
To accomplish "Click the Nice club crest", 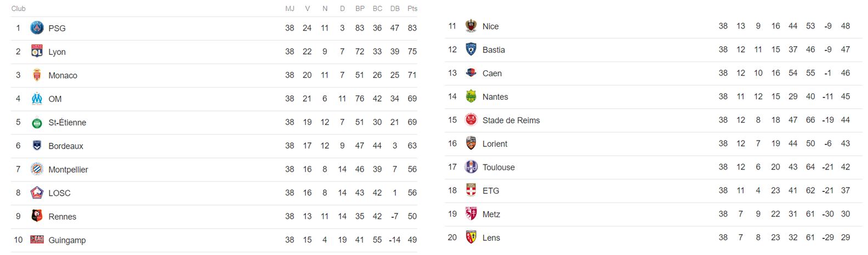I will pyautogui.click(x=471, y=26).
